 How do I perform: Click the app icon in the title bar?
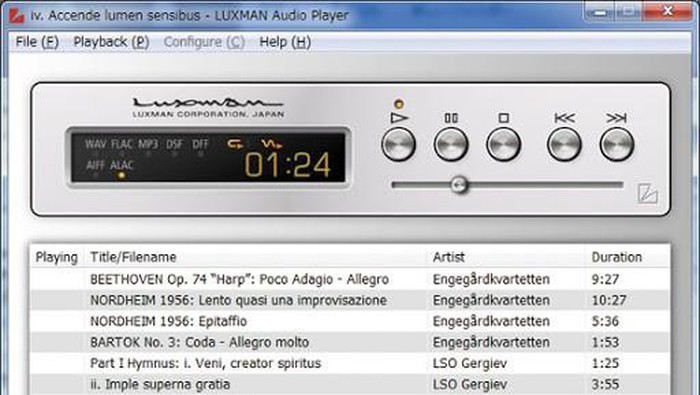coord(17,15)
